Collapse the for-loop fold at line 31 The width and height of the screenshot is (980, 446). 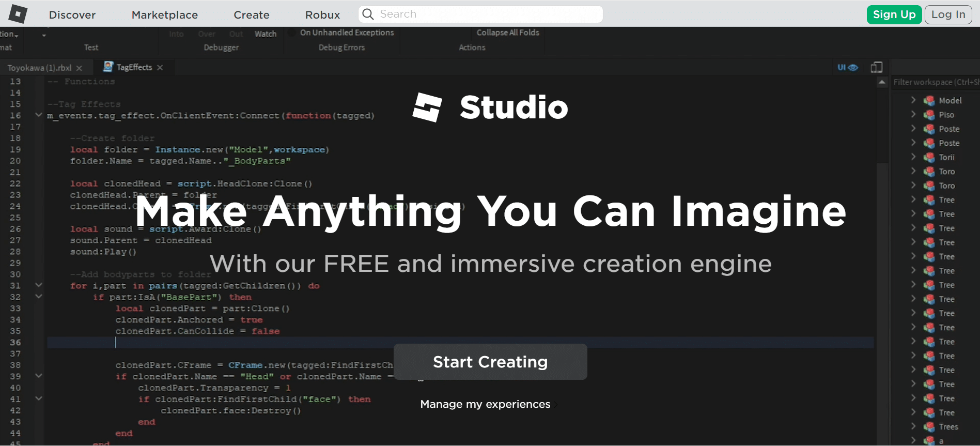[x=38, y=285]
